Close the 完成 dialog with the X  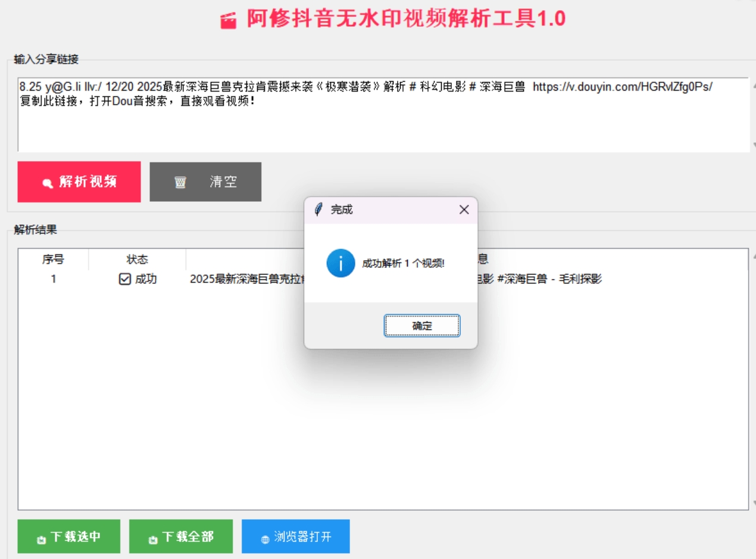(464, 210)
